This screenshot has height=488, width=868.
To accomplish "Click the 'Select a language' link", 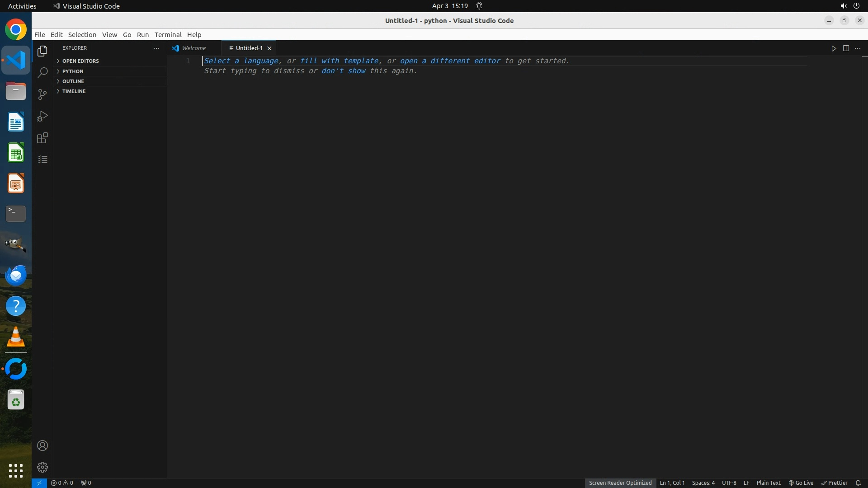I will [241, 61].
